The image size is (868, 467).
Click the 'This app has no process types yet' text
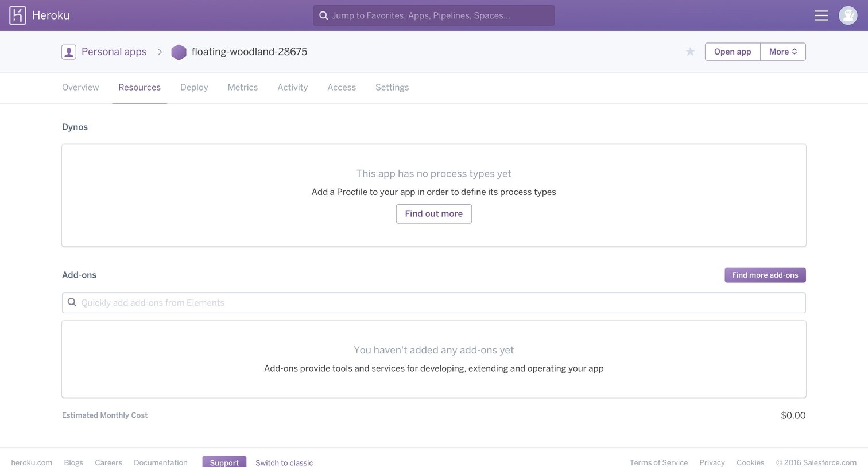pos(433,173)
